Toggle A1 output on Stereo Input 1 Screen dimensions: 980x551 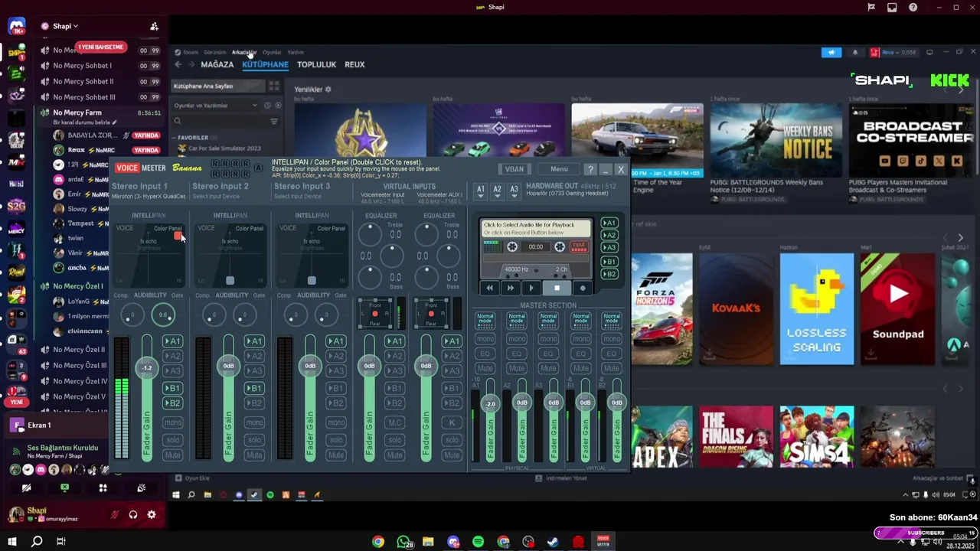pyautogui.click(x=173, y=341)
